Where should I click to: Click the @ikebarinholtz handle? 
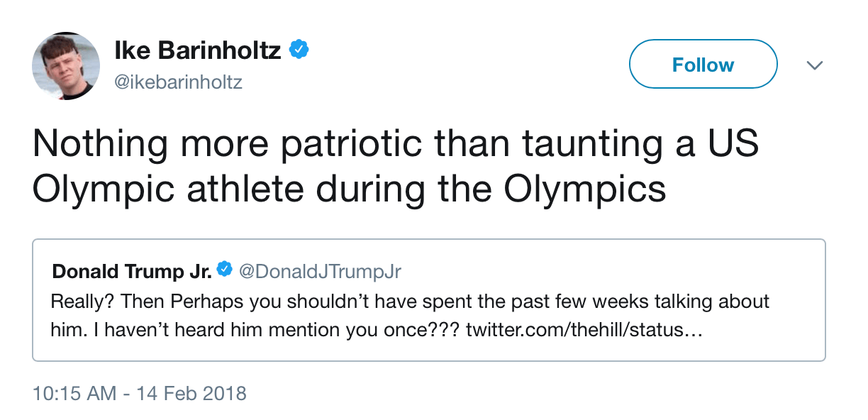click(179, 82)
